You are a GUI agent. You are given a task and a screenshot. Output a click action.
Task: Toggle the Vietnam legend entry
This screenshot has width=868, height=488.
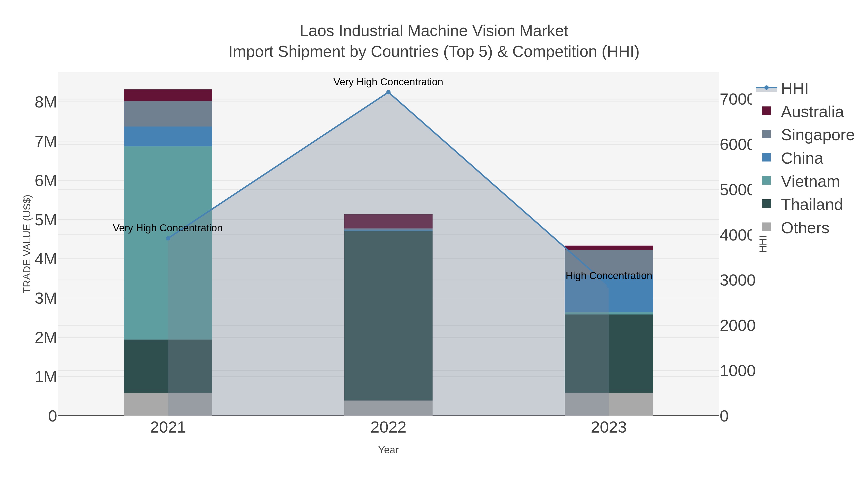click(x=800, y=181)
